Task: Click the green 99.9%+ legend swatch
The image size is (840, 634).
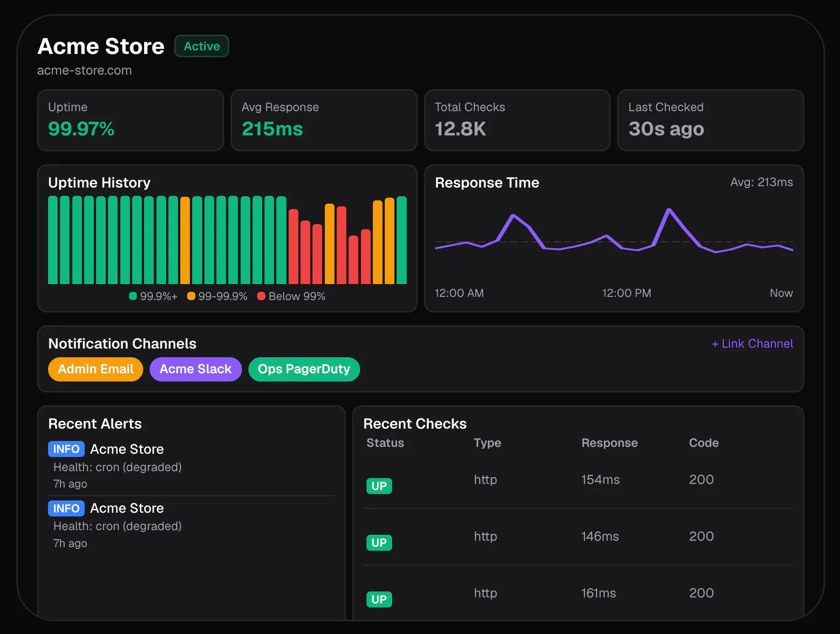Action: click(x=133, y=296)
